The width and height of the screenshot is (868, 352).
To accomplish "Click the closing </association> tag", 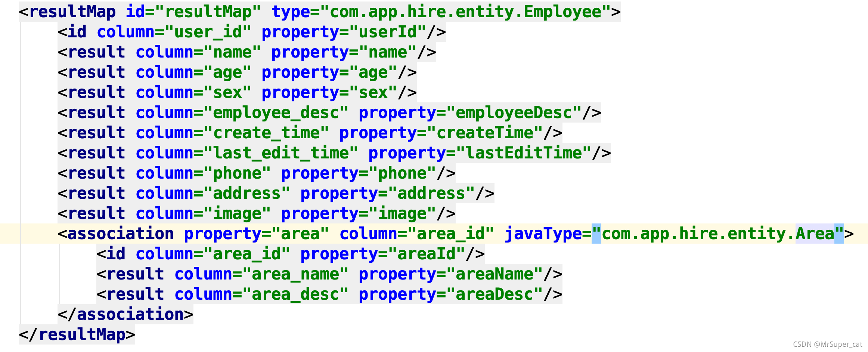I will [125, 315].
